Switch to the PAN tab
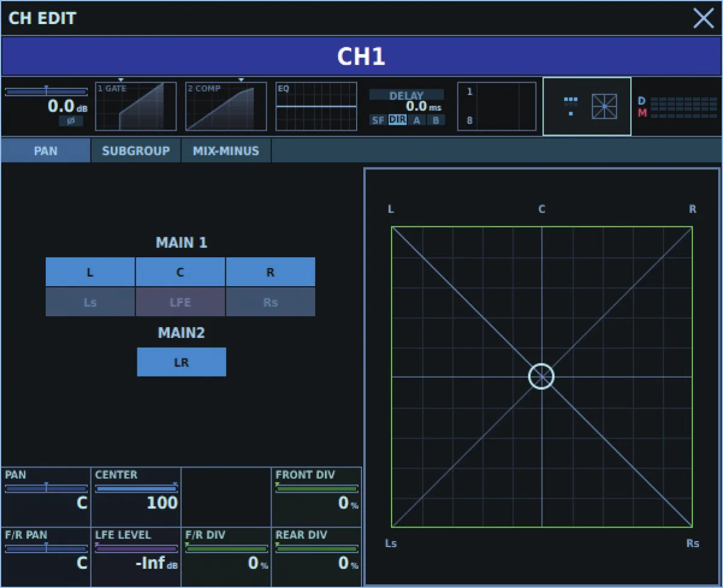 click(46, 151)
